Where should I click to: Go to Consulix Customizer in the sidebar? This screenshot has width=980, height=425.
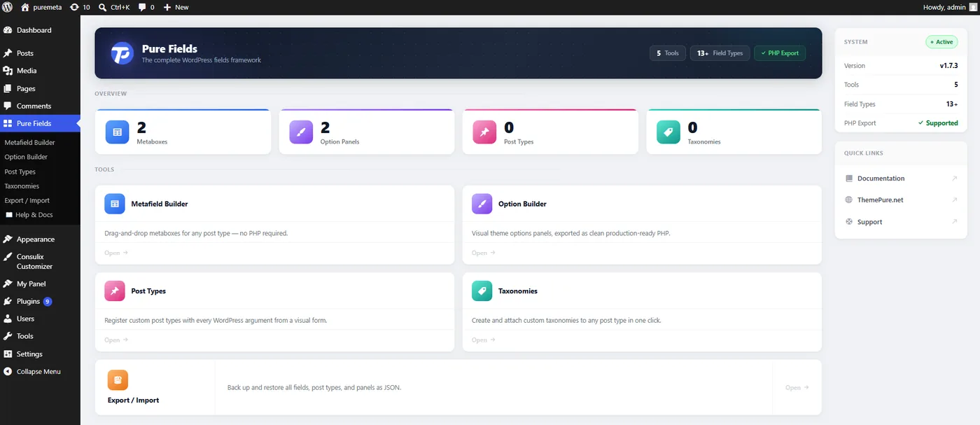tap(34, 262)
